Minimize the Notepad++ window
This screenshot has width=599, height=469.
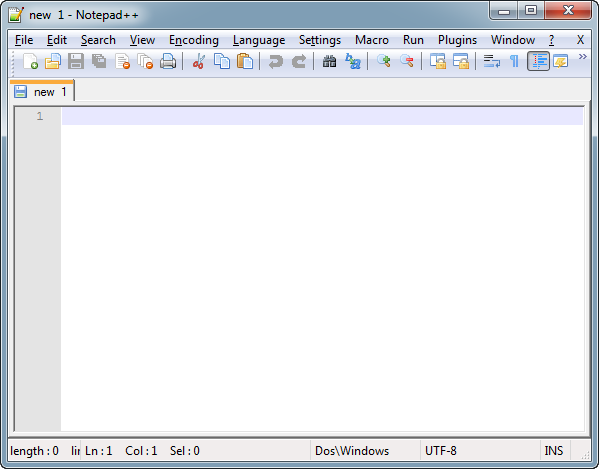(x=503, y=11)
